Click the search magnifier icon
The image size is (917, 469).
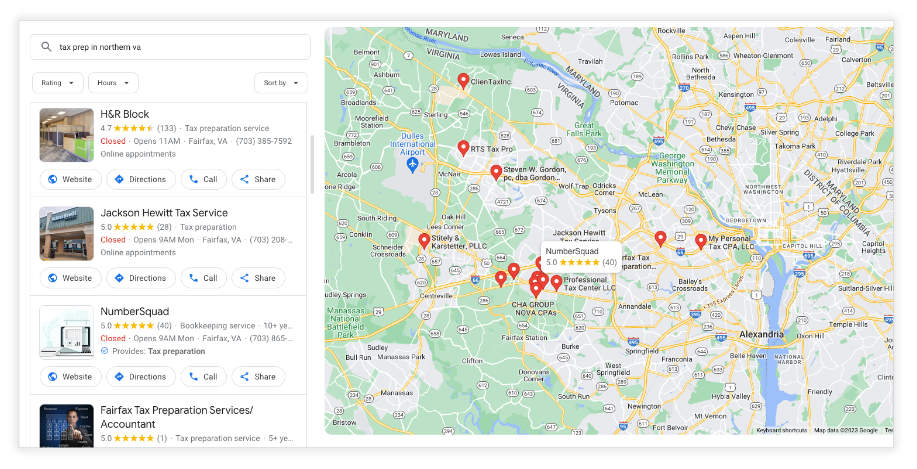pyautogui.click(x=46, y=47)
